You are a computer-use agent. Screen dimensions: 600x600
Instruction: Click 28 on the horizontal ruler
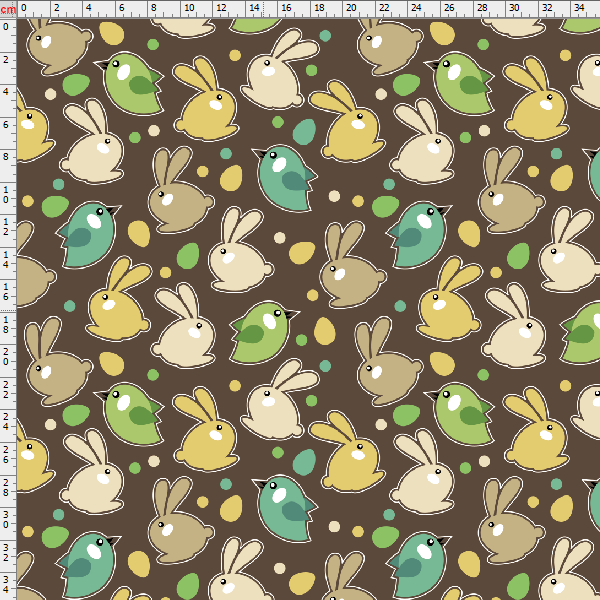pos(482,7)
